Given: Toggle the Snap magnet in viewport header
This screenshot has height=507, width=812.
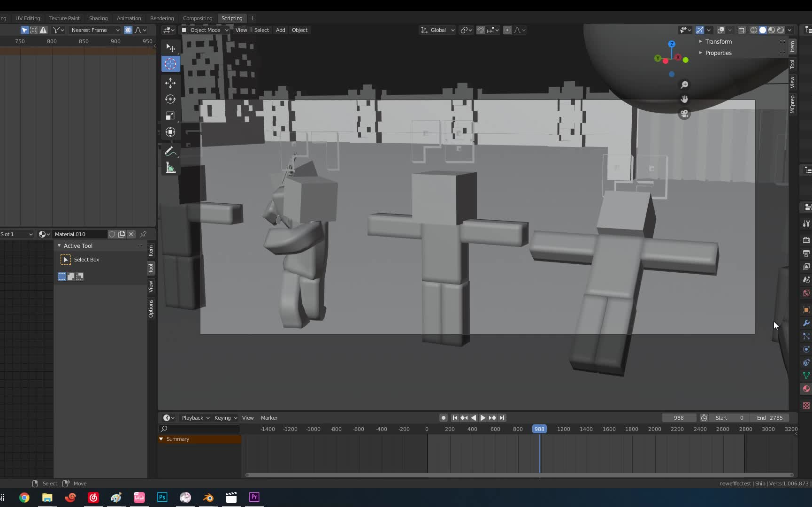Looking at the screenshot, I should 481,30.
